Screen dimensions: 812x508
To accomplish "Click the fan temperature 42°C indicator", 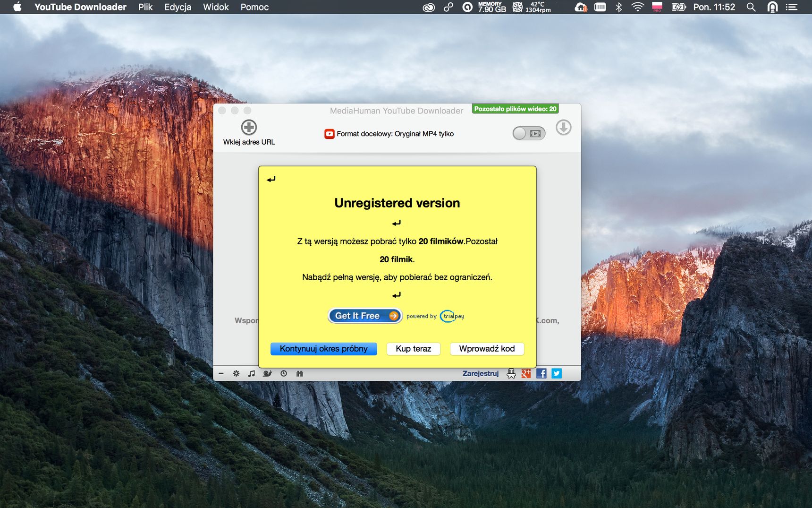I will pyautogui.click(x=533, y=7).
